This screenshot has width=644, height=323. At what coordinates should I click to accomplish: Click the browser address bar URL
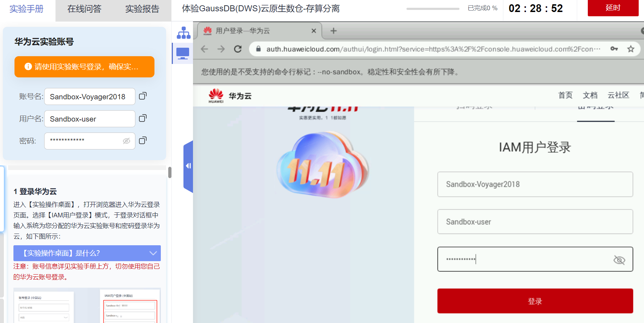[x=433, y=49]
